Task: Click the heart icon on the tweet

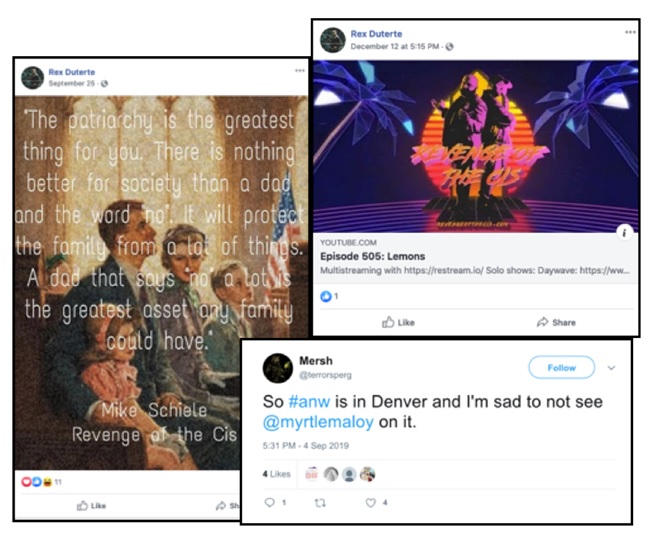Action: (x=370, y=503)
